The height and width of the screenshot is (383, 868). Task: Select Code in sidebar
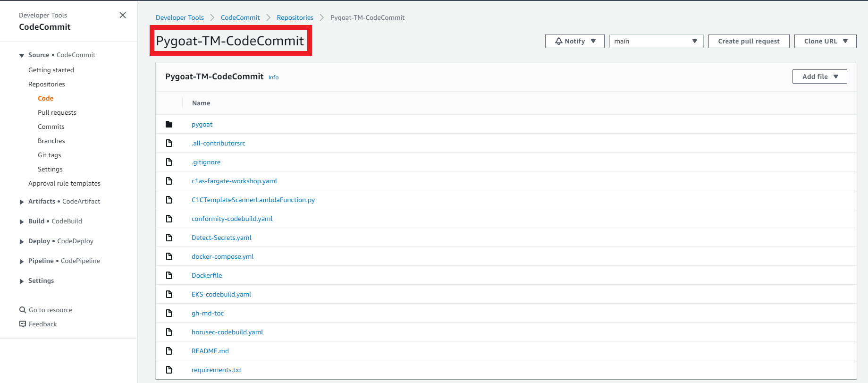click(45, 98)
